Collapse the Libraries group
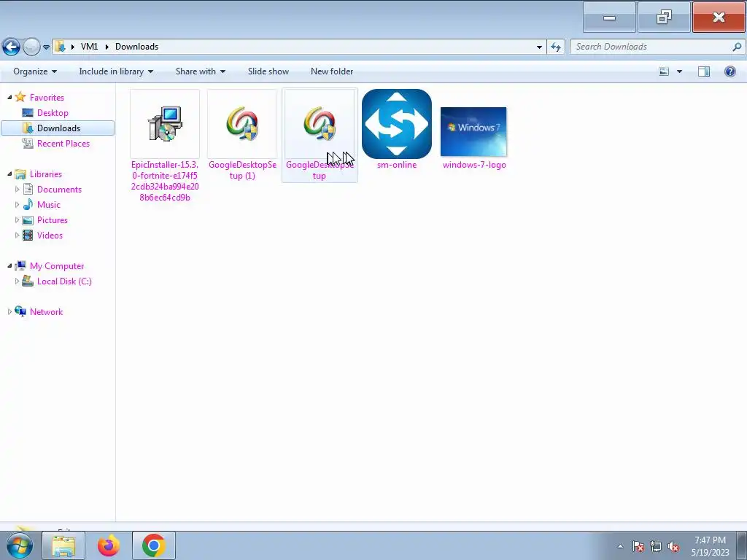The height and width of the screenshot is (560, 747). (9, 174)
